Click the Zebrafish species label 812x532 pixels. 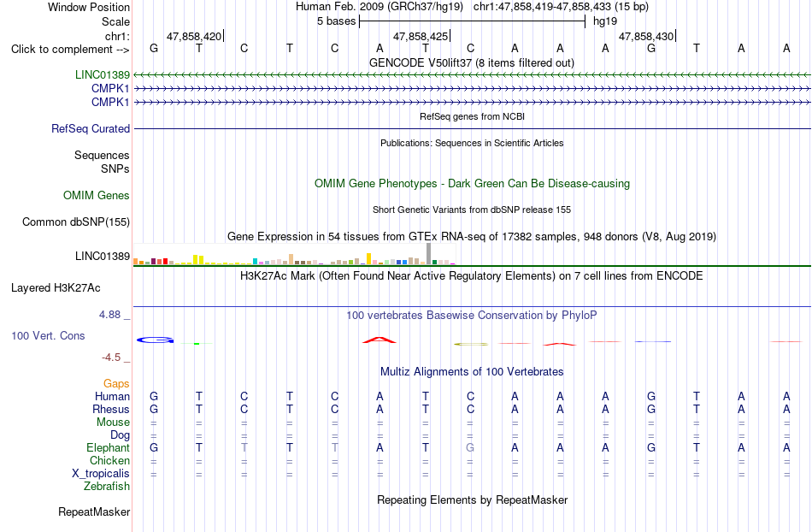point(107,486)
